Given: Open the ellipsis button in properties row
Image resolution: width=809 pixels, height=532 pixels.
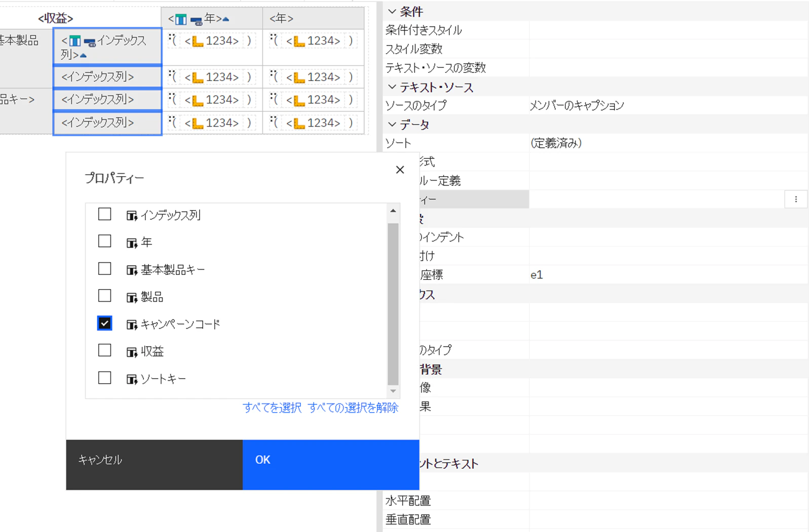Looking at the screenshot, I should pyautogui.click(x=796, y=199).
